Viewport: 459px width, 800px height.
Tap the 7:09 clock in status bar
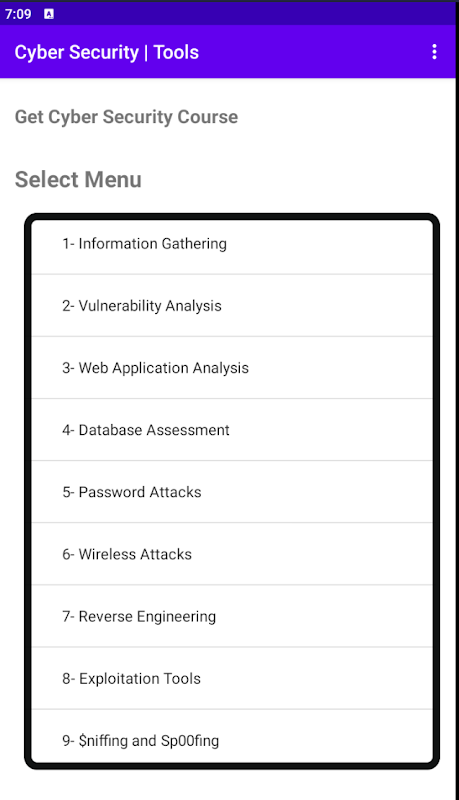click(18, 14)
